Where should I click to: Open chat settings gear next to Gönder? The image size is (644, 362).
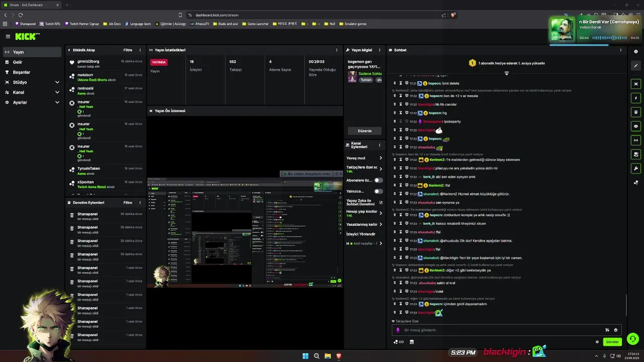coord(597,342)
